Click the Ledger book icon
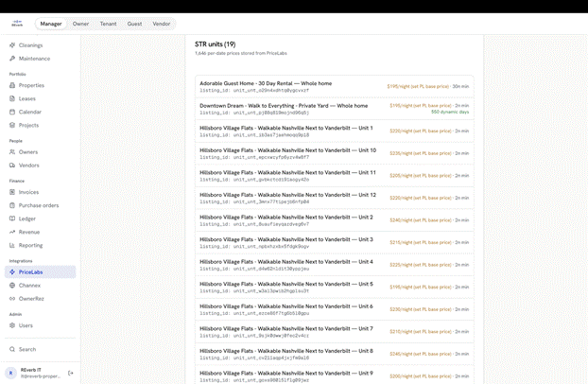The image size is (588, 384). click(12, 218)
